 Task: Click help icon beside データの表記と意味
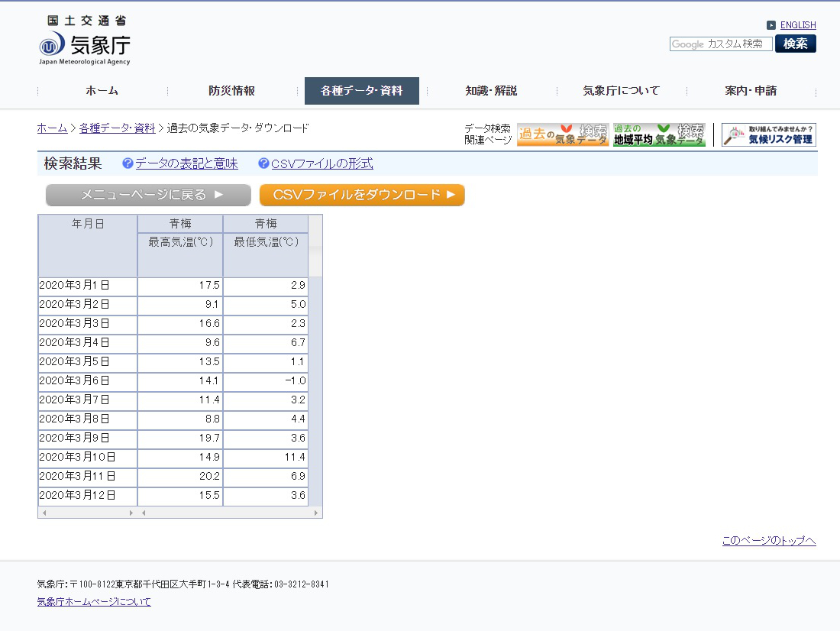coord(128,163)
